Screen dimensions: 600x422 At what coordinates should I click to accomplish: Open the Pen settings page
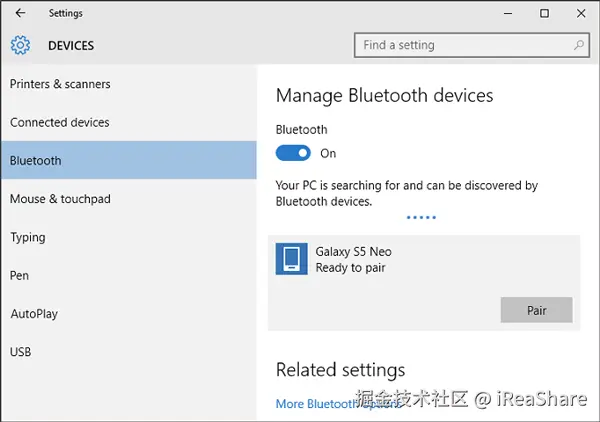pyautogui.click(x=19, y=275)
